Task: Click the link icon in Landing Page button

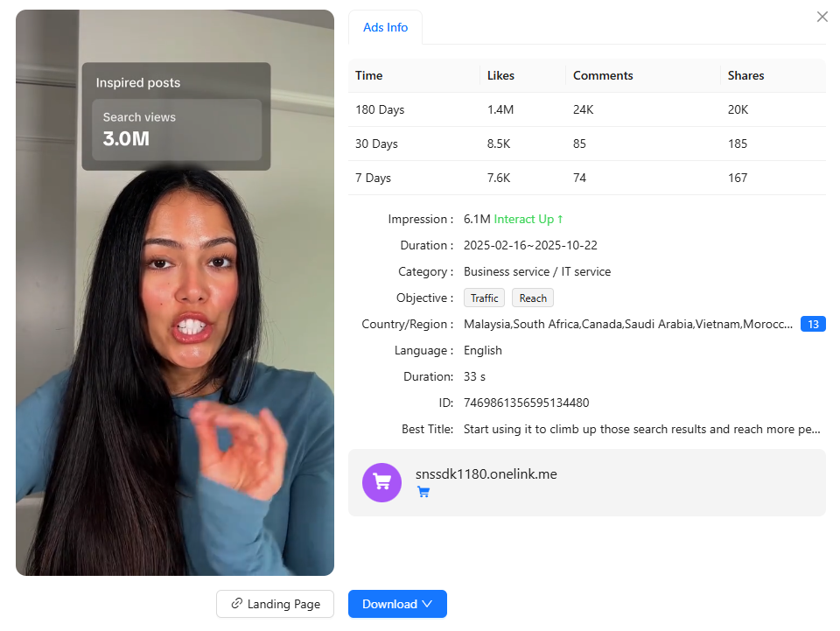Action: point(236,604)
